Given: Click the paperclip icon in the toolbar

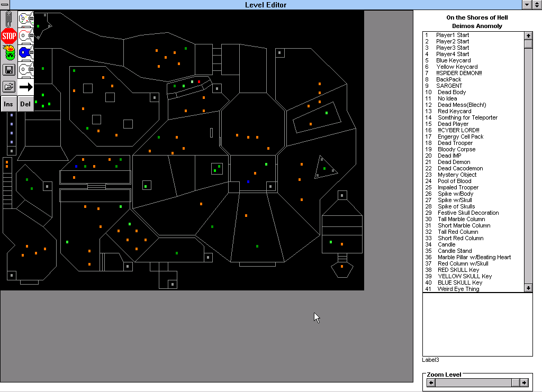Looking at the screenshot, I should (8, 19).
